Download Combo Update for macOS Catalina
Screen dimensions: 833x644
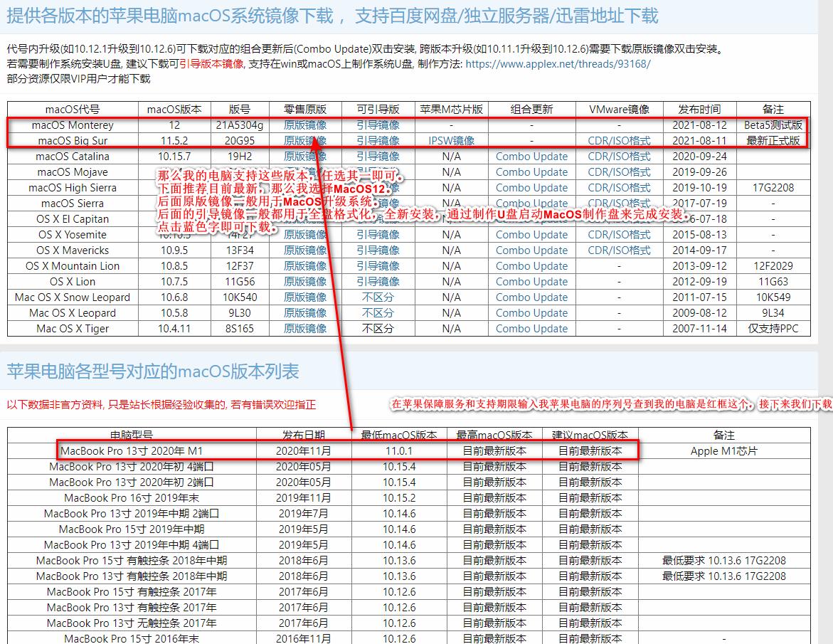click(x=531, y=156)
